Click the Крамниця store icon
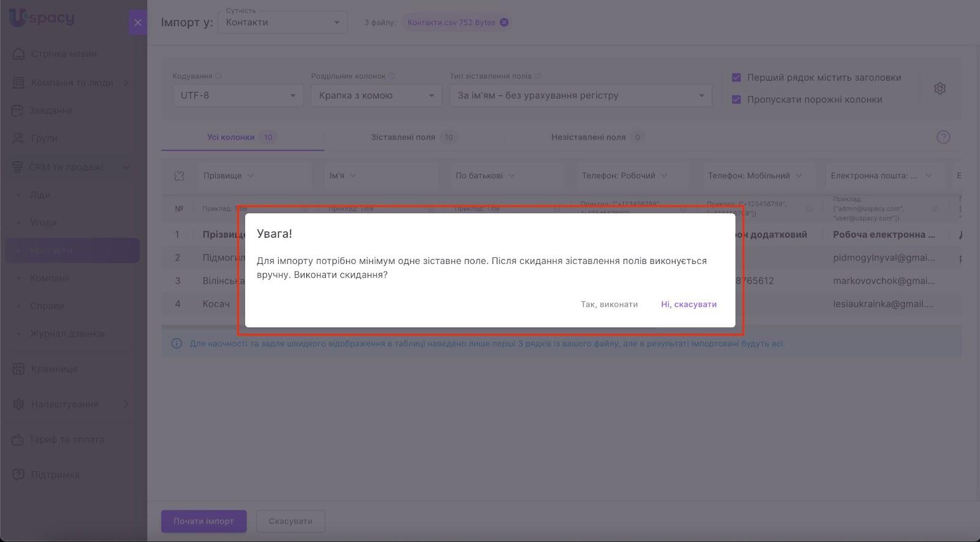 pos(18,369)
